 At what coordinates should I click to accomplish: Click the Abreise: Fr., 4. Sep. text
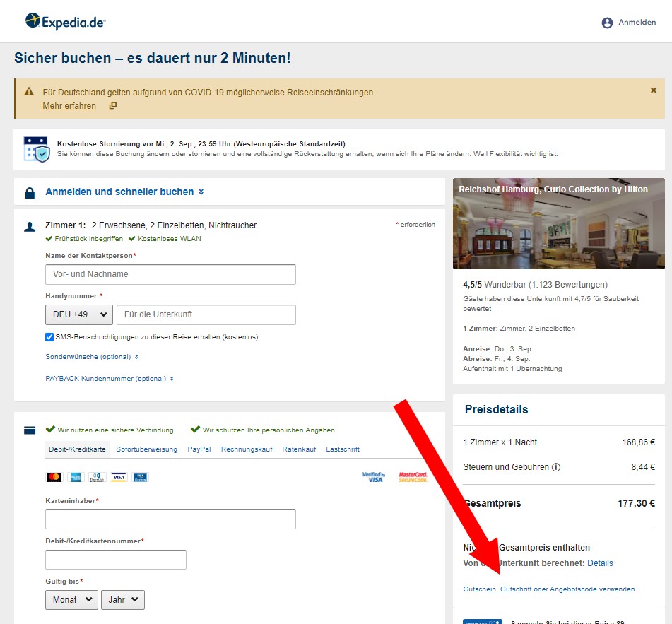click(x=496, y=359)
